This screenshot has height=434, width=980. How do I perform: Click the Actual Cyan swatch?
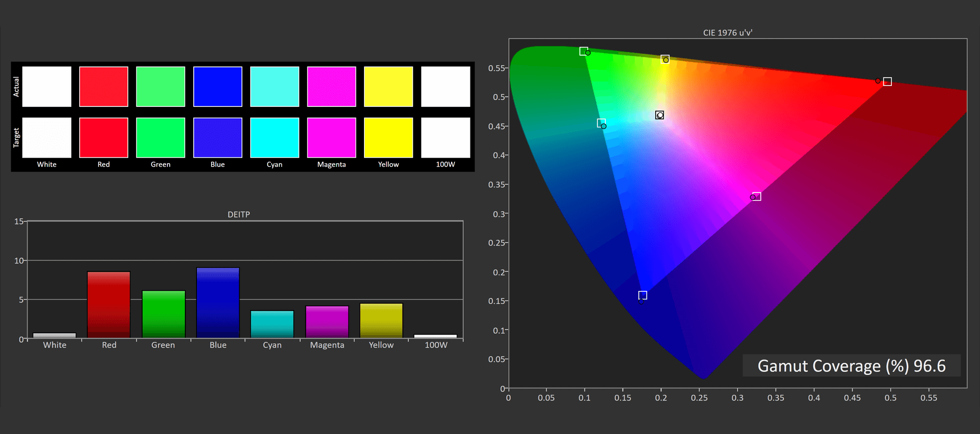click(274, 86)
